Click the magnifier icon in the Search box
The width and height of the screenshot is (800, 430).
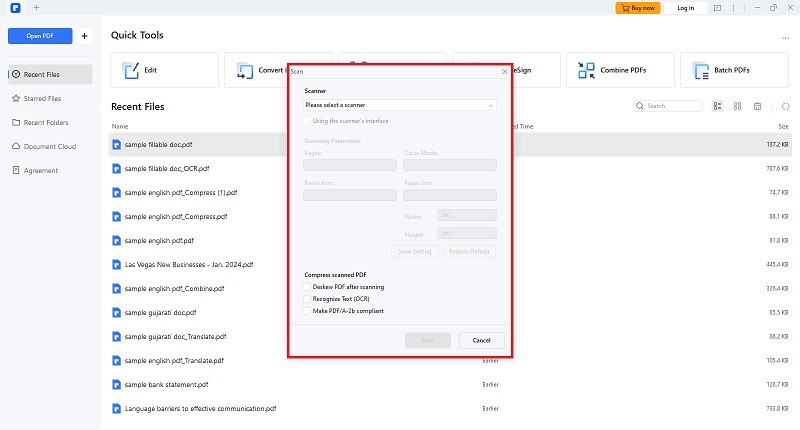tap(640, 106)
